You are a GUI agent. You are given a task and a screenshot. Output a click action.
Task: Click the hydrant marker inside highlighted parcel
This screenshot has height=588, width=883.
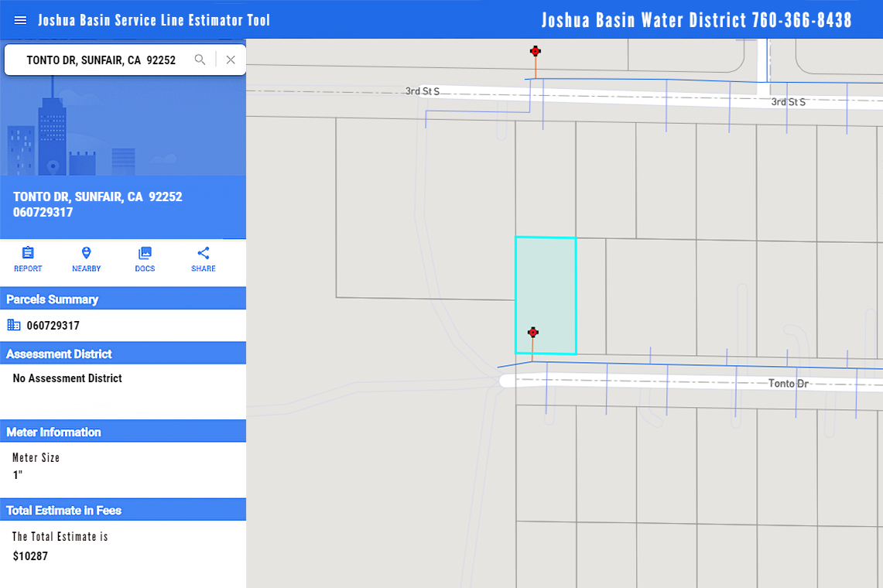(532, 333)
